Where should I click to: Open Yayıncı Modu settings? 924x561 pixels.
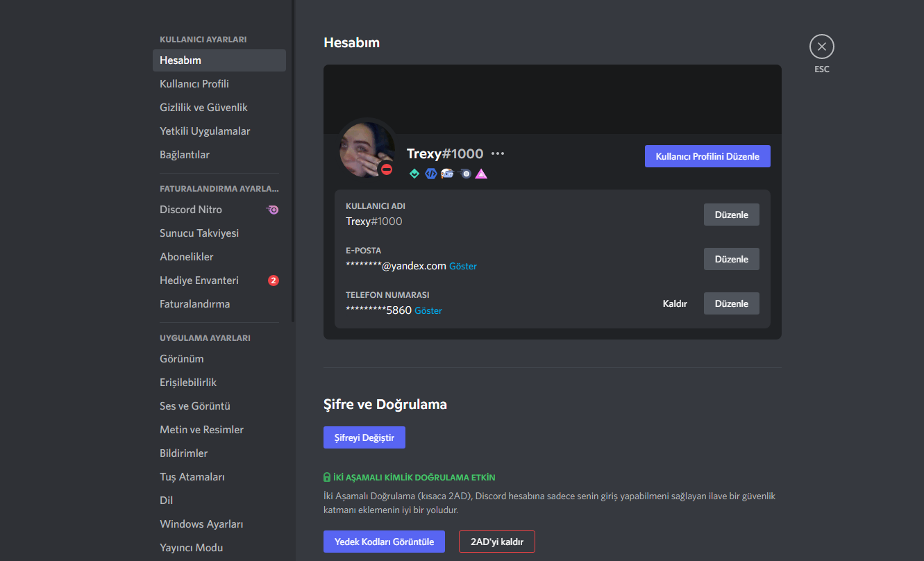(x=219, y=548)
